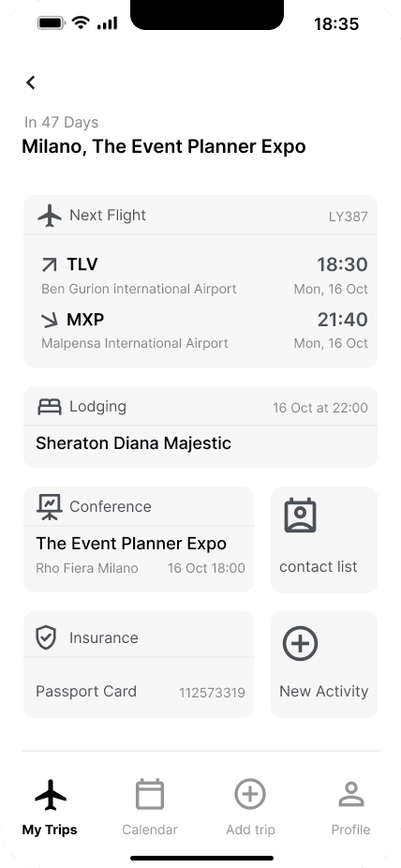This screenshot has width=401, height=868.
Task: Tap the arrival arrow next to MXP
Action: pos(50,320)
